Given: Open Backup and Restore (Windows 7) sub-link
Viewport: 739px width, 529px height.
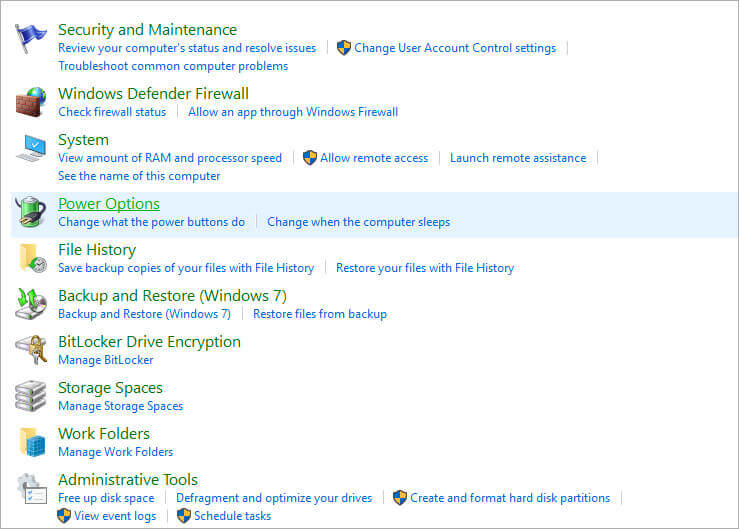Looking at the screenshot, I should (x=145, y=314).
